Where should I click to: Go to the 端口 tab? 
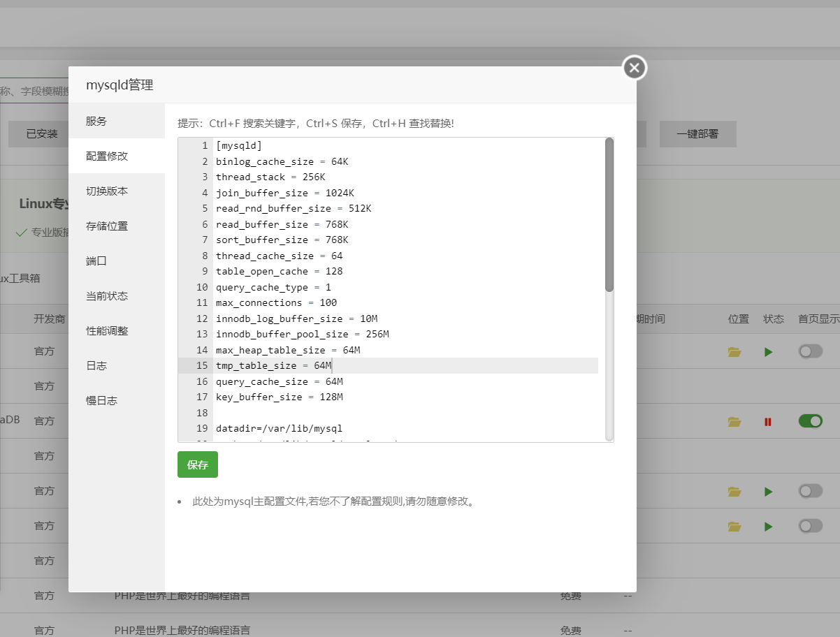(x=117, y=261)
